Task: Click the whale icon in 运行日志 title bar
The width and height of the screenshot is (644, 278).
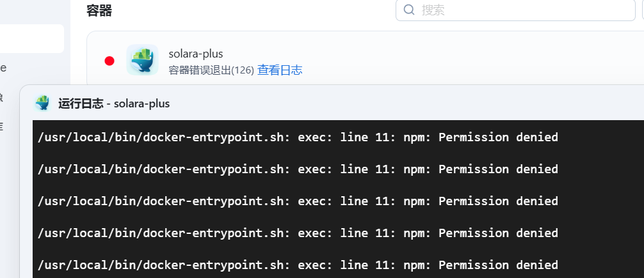Action: pyautogui.click(x=42, y=103)
